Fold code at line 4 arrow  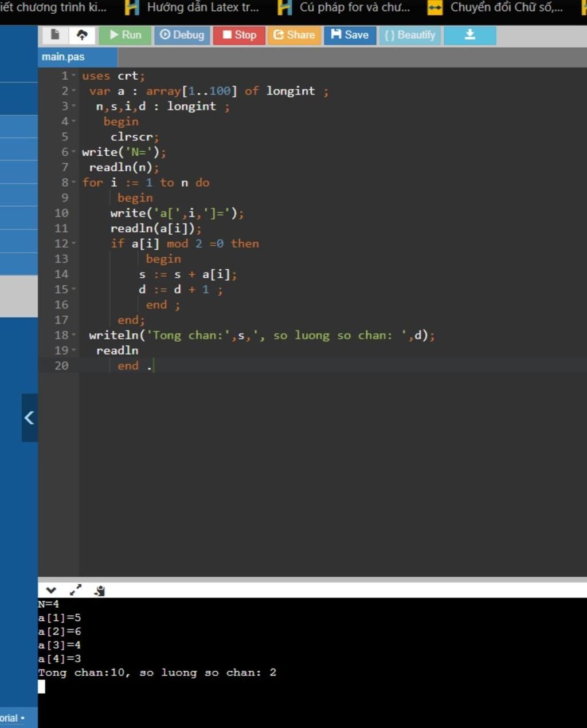click(x=73, y=121)
